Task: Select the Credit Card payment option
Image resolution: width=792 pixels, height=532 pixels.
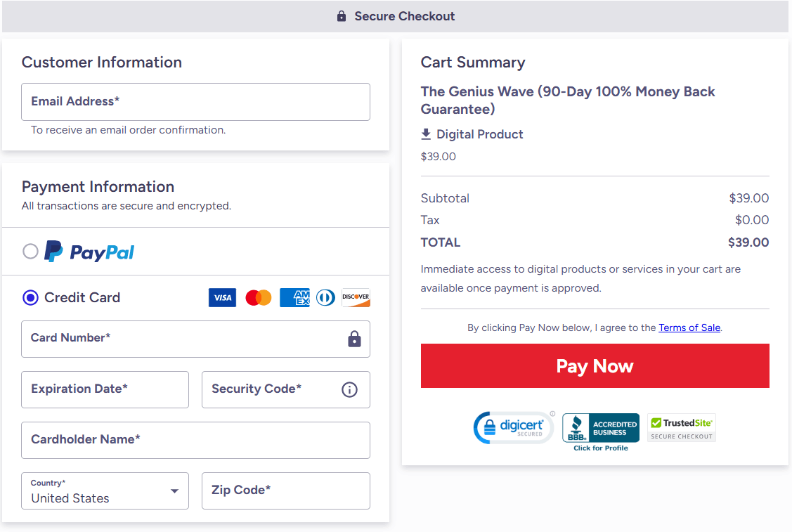Action: 30,297
